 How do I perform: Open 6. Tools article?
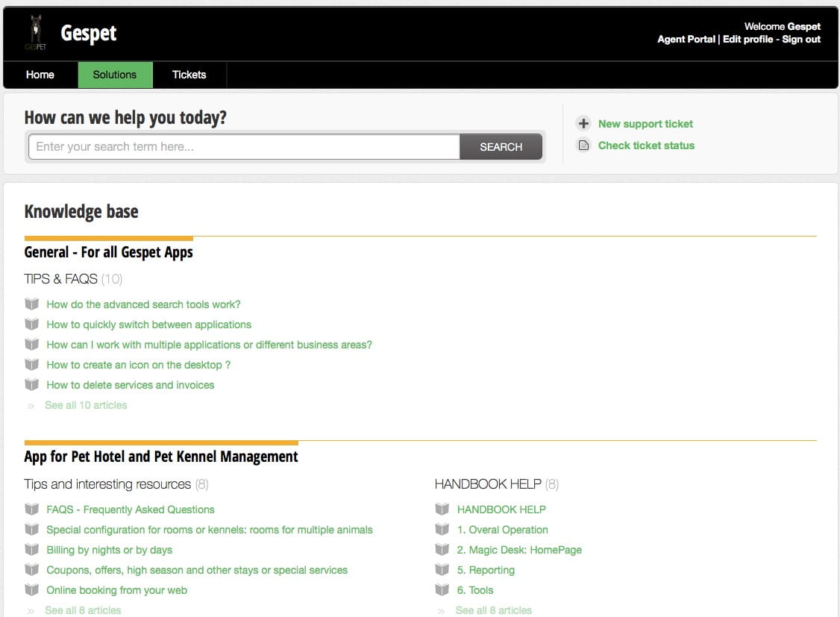coord(474,590)
